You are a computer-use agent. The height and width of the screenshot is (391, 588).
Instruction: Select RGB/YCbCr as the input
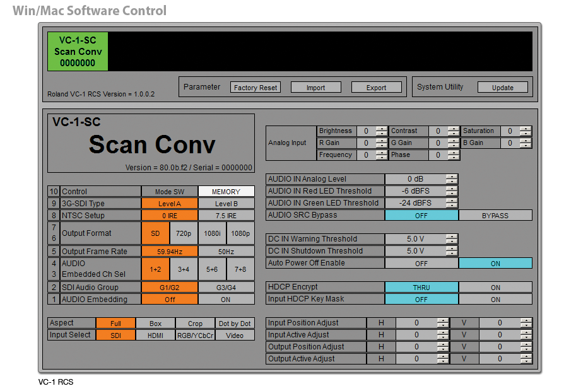(x=195, y=335)
